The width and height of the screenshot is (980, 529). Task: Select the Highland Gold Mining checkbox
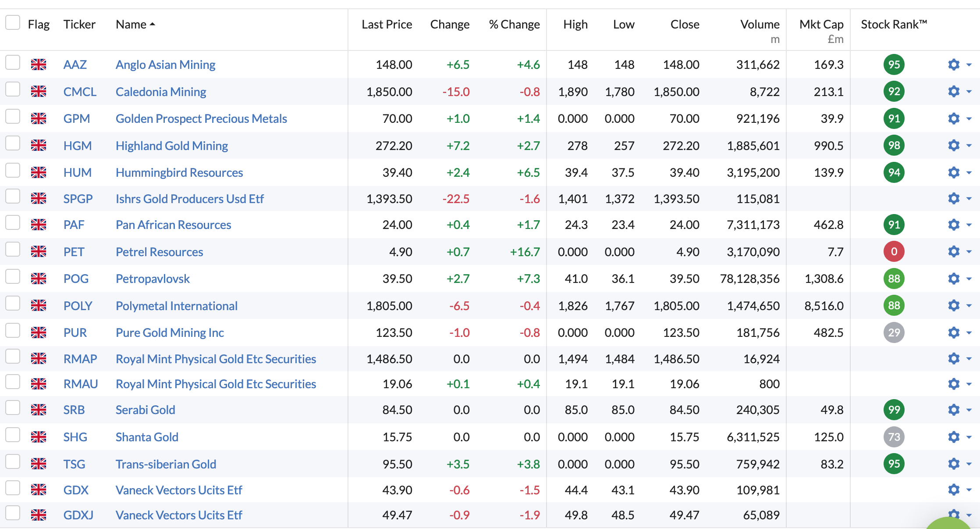click(13, 143)
